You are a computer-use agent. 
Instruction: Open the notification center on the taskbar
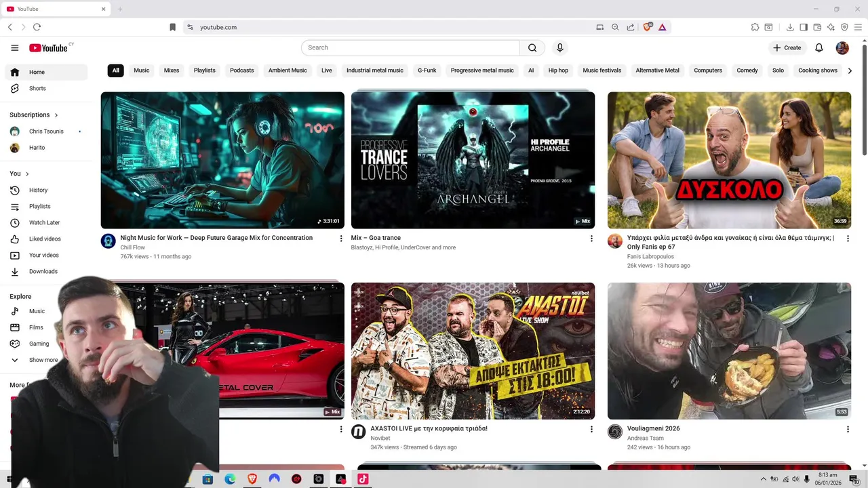pyautogui.click(x=854, y=479)
